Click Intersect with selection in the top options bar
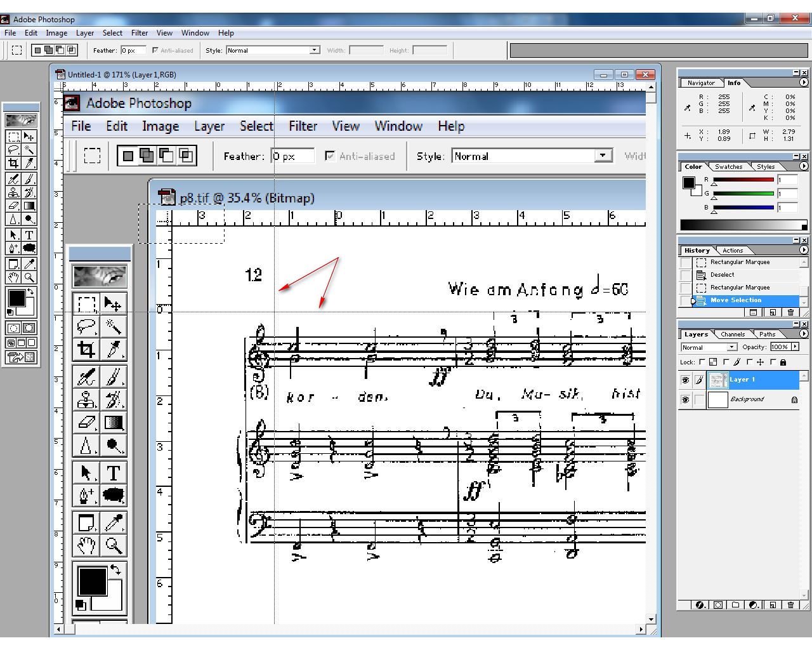The width and height of the screenshot is (812, 650). (72, 50)
